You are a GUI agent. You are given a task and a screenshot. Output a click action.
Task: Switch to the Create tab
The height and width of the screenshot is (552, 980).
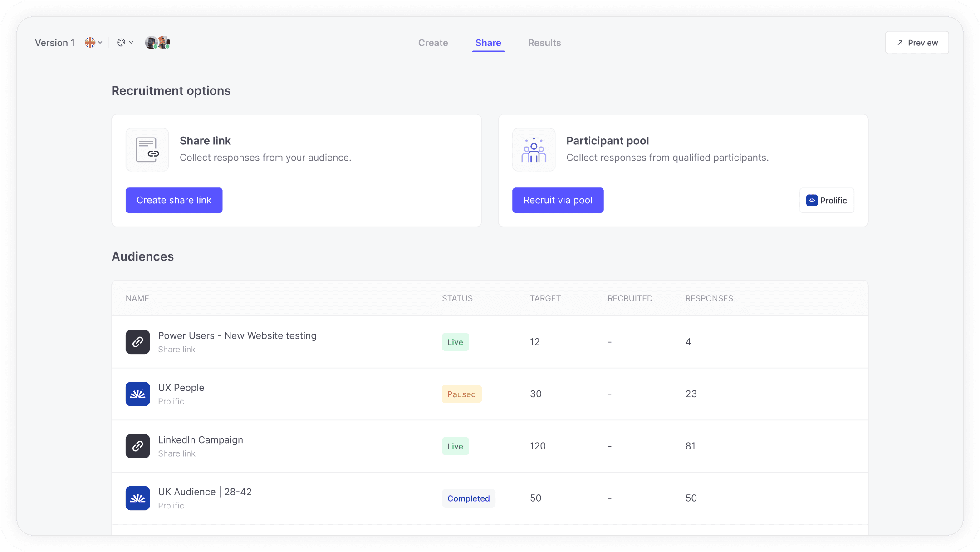click(x=433, y=43)
